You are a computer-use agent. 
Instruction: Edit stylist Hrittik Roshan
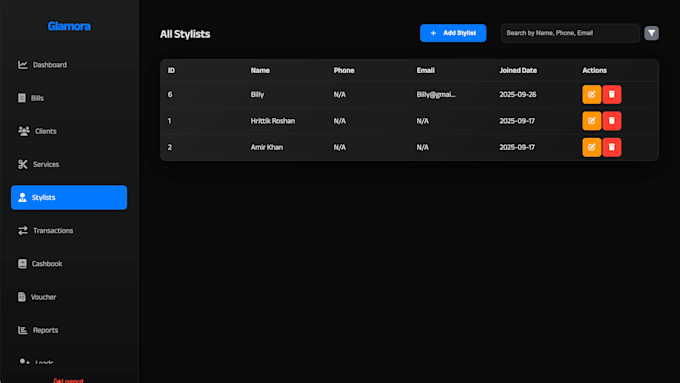(x=592, y=121)
